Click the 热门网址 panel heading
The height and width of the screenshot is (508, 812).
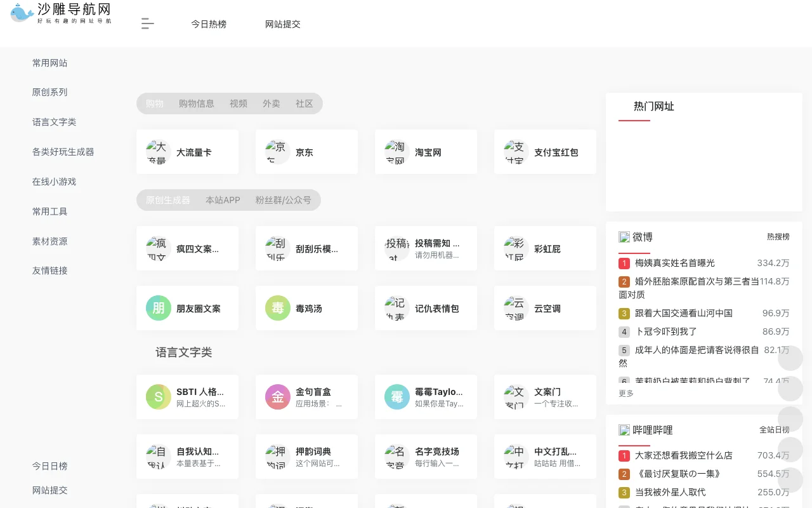point(654,106)
